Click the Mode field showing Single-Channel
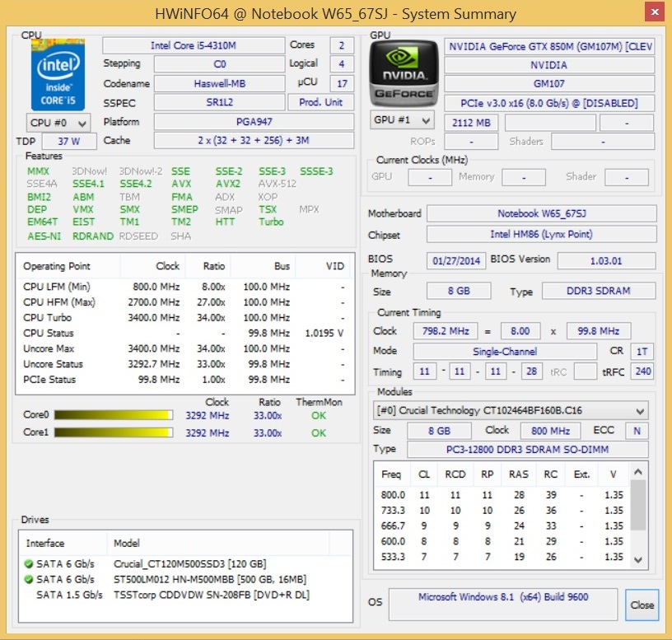Image resolution: width=672 pixels, height=640 pixels. pyautogui.click(x=505, y=352)
